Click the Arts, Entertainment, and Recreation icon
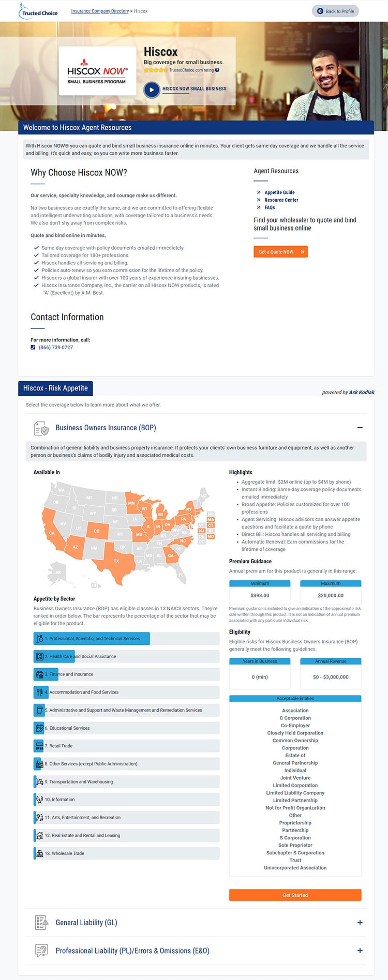 [x=39, y=818]
